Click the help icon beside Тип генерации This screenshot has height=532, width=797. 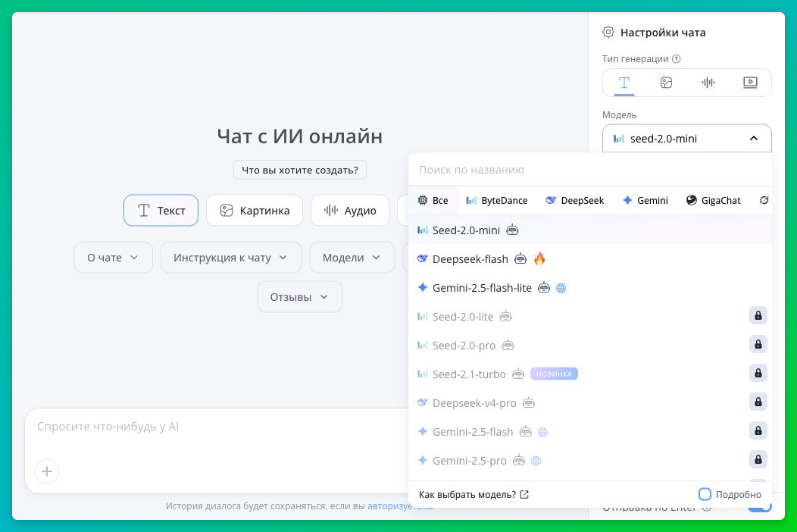click(x=676, y=59)
